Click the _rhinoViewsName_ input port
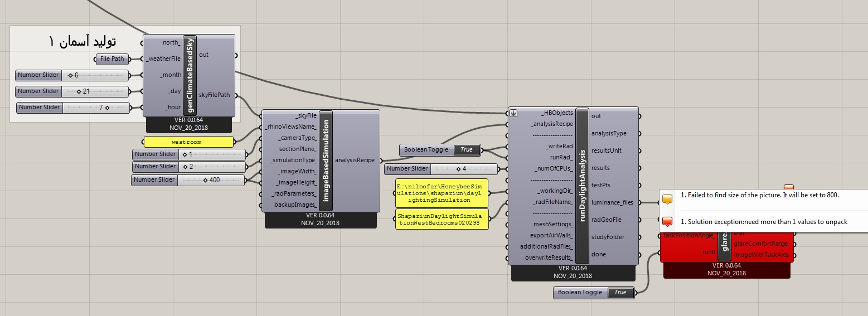The width and height of the screenshot is (868, 316). pyautogui.click(x=290, y=127)
